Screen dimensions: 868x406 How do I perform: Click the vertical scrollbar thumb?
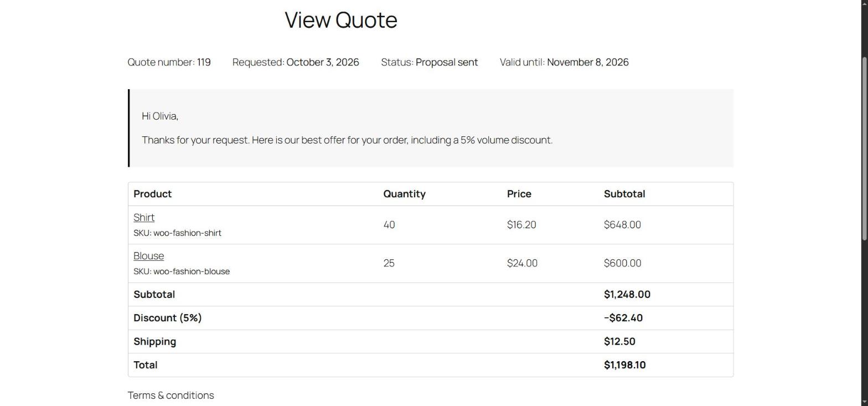[x=864, y=148]
